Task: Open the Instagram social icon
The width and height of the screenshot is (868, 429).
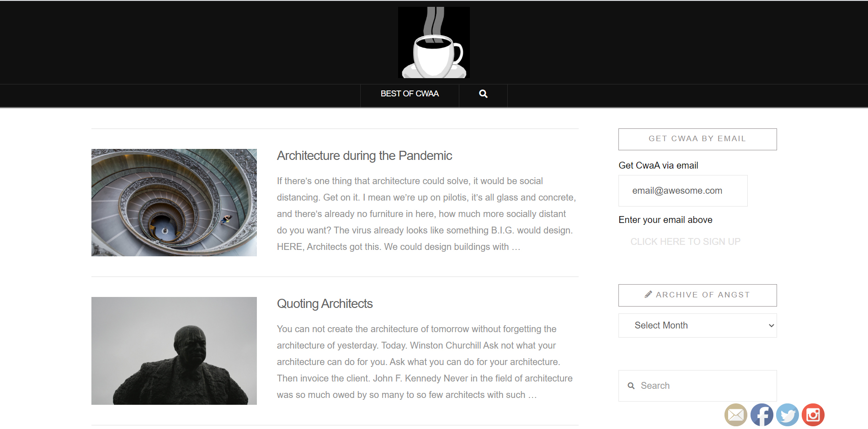Action: [x=813, y=415]
